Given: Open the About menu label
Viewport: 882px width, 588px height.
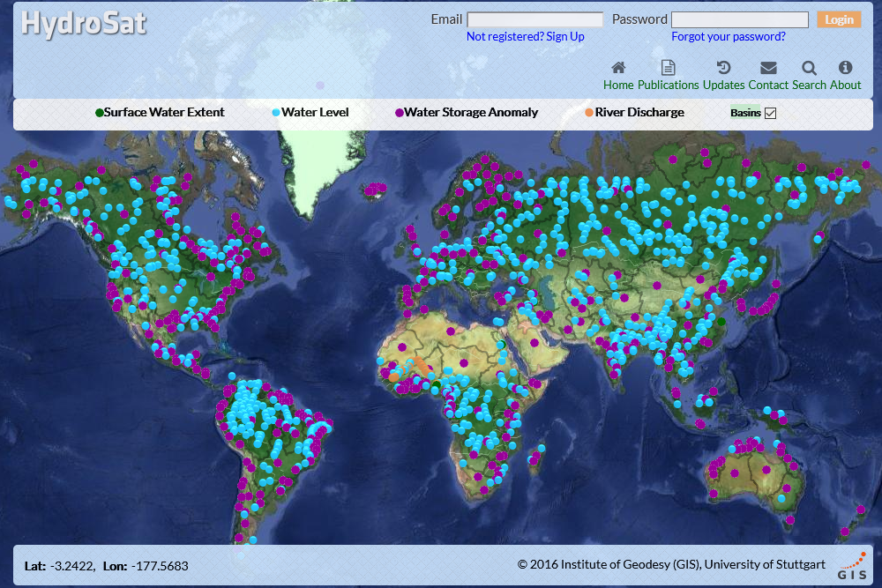Looking at the screenshot, I should 846,85.
